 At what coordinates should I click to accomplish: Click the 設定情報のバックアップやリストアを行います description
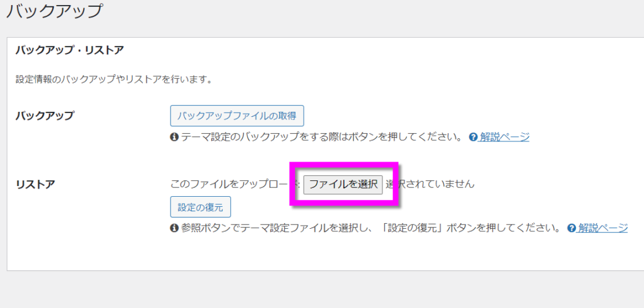(114, 80)
